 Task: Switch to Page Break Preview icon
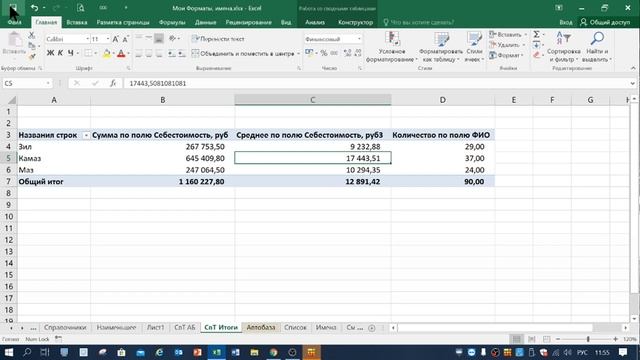click(546, 339)
